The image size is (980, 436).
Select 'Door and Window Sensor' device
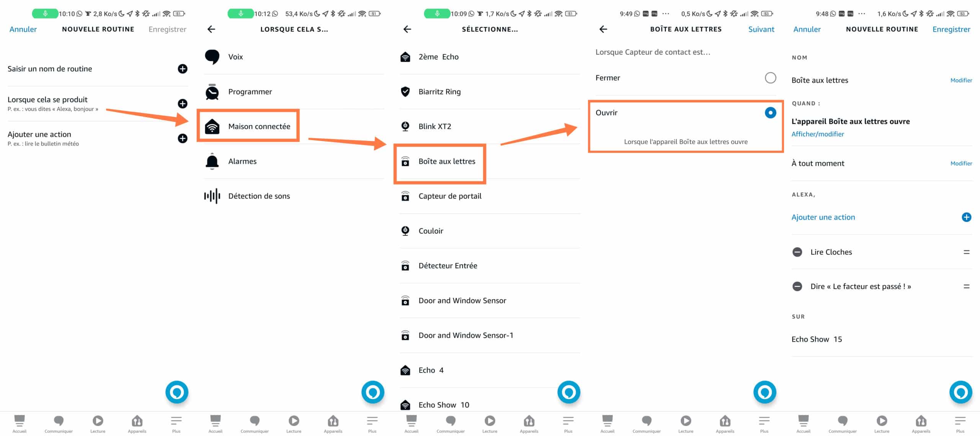[490, 300]
